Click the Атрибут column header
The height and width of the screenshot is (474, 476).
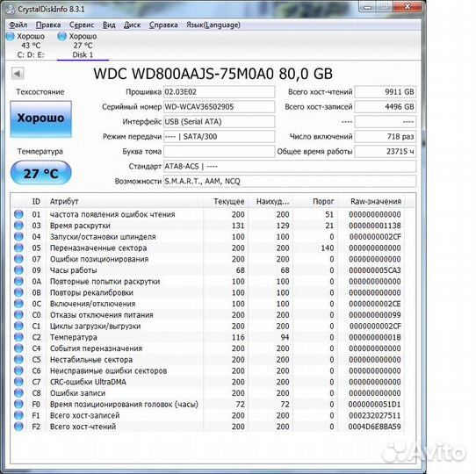[125, 202]
